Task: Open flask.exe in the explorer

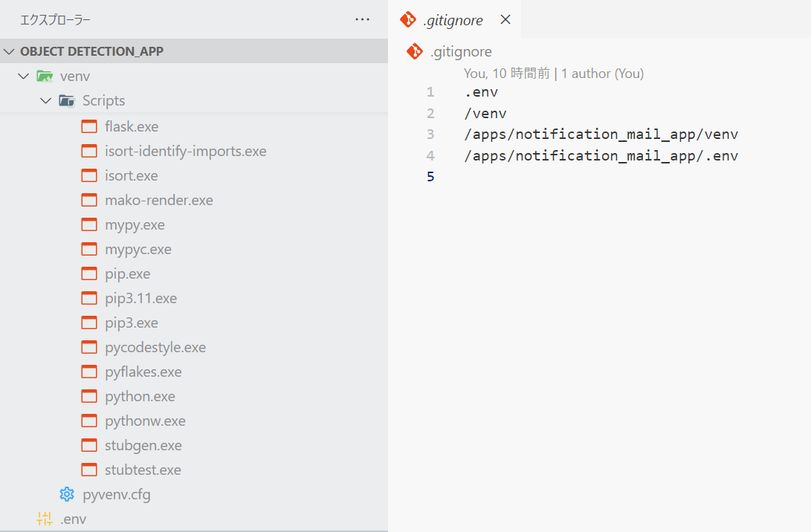Action: click(x=132, y=126)
